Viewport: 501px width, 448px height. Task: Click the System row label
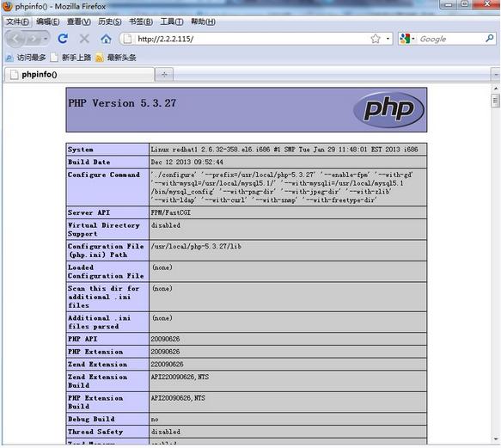(x=81, y=150)
